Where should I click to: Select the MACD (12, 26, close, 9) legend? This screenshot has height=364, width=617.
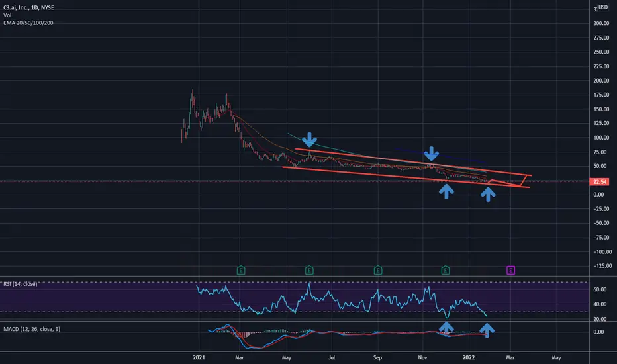point(32,329)
